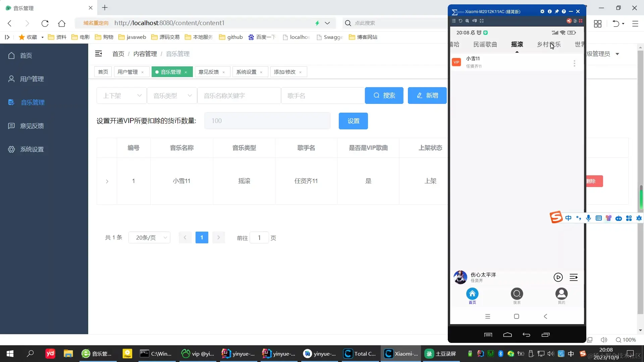The height and width of the screenshot is (362, 644).
Task: Click the 新增 add button
Action: pos(427,96)
